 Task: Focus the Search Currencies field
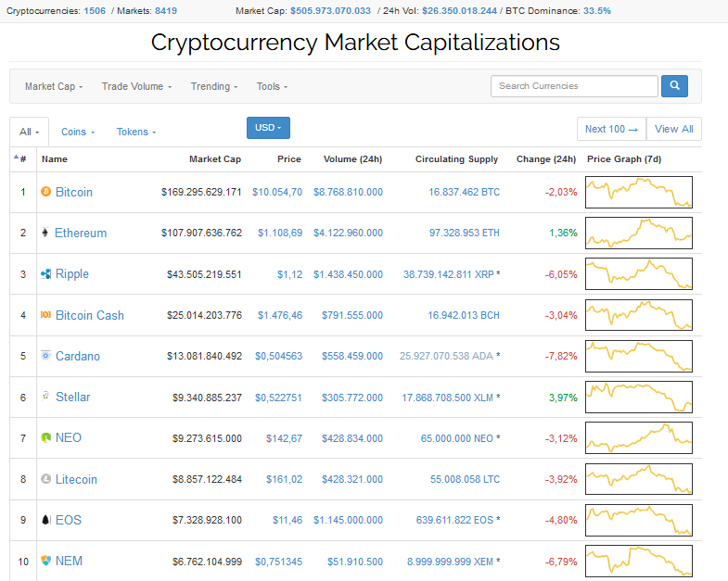point(574,86)
